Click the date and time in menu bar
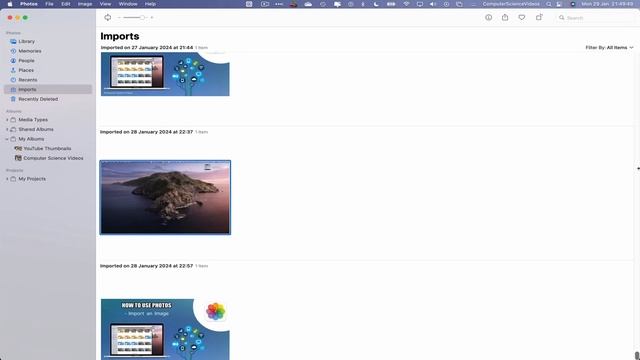The height and width of the screenshot is (360, 640). coord(607,4)
